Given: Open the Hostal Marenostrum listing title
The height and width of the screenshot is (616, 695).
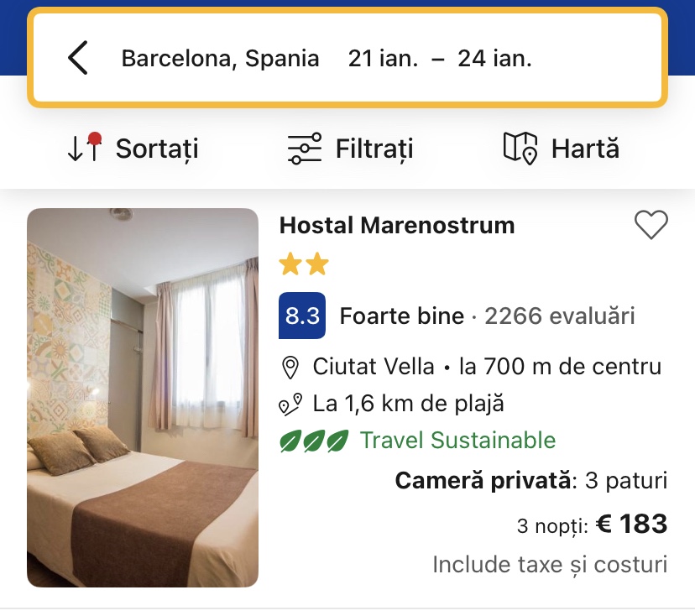Looking at the screenshot, I should pos(397,225).
